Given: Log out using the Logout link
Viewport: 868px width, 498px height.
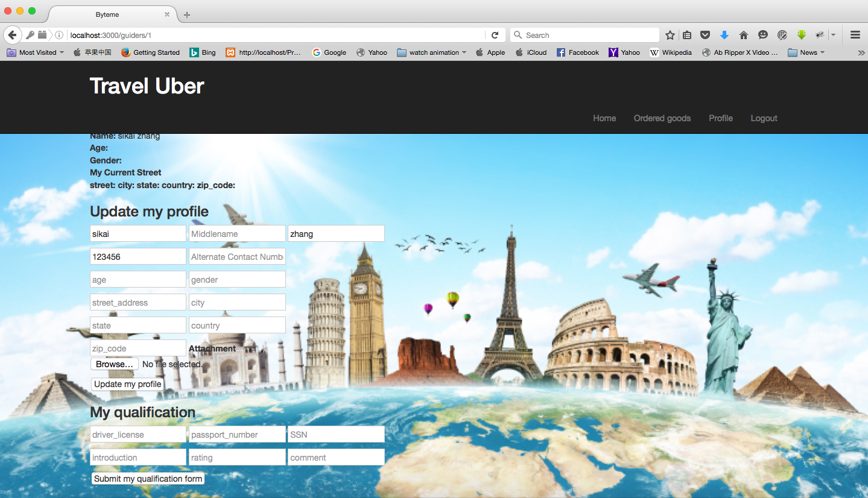Looking at the screenshot, I should pyautogui.click(x=764, y=118).
